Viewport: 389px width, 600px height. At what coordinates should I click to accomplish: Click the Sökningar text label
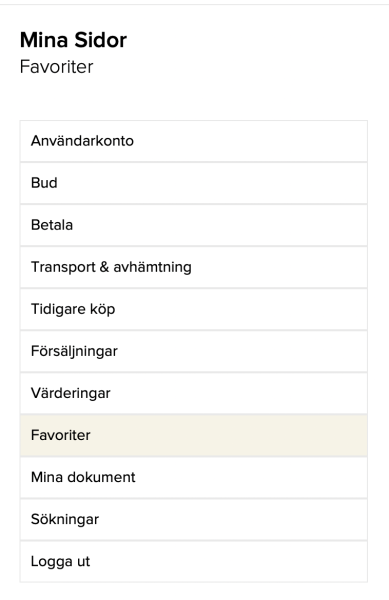point(65,520)
